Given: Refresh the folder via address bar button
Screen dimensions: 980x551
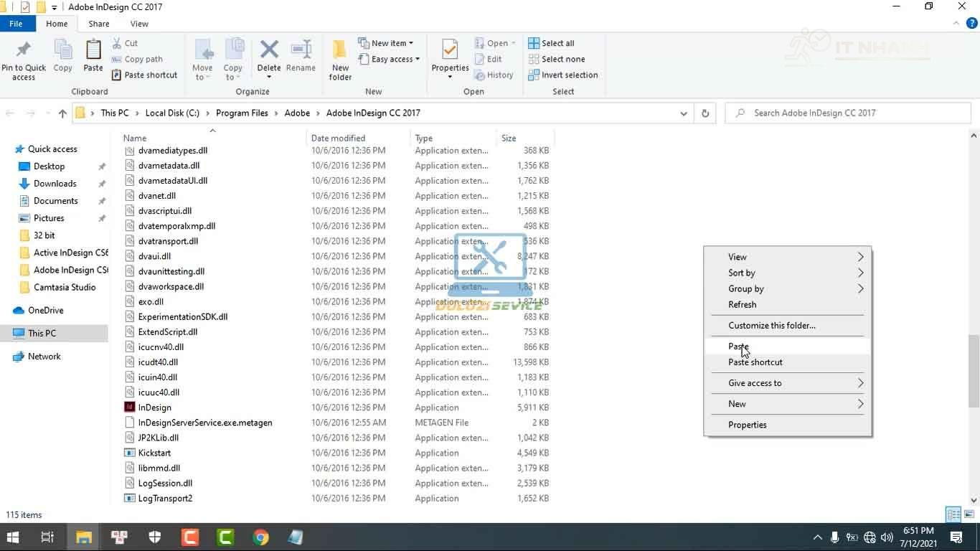Looking at the screenshot, I should 705,113.
